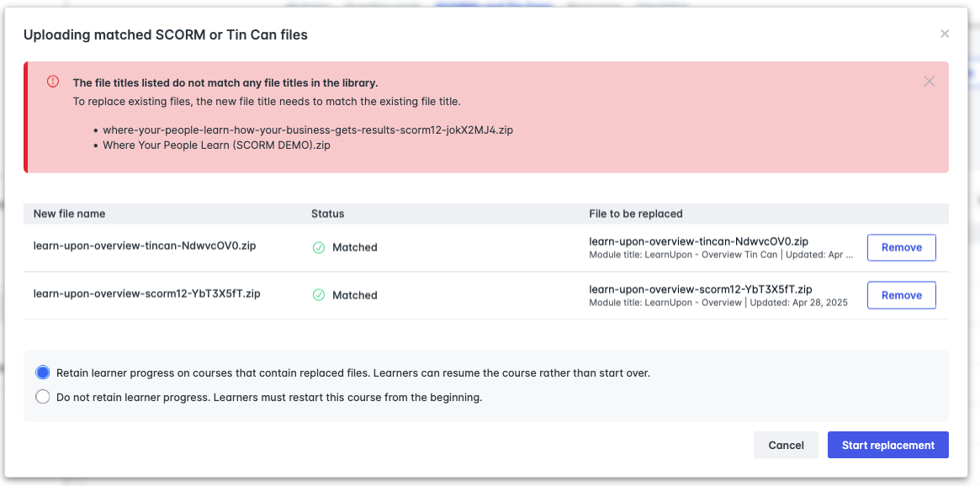Dismiss the red error alert banner
980x486 pixels.
click(x=929, y=81)
